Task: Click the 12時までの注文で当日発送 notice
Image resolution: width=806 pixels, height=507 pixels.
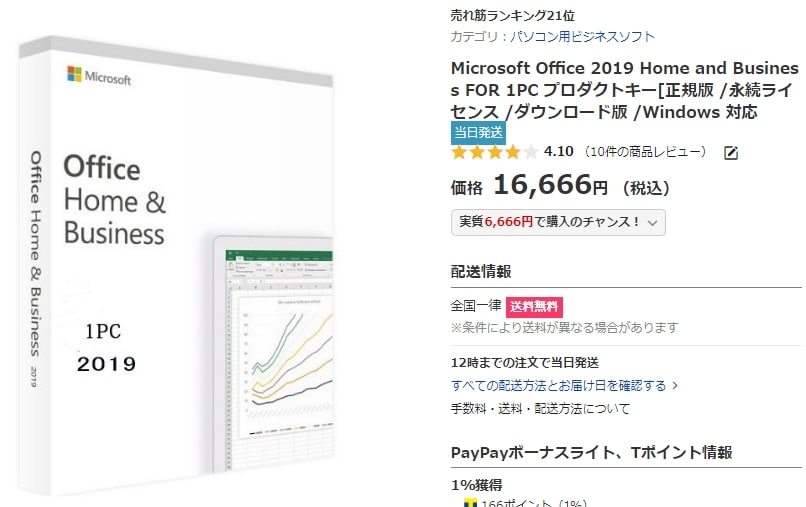Action: click(x=525, y=362)
